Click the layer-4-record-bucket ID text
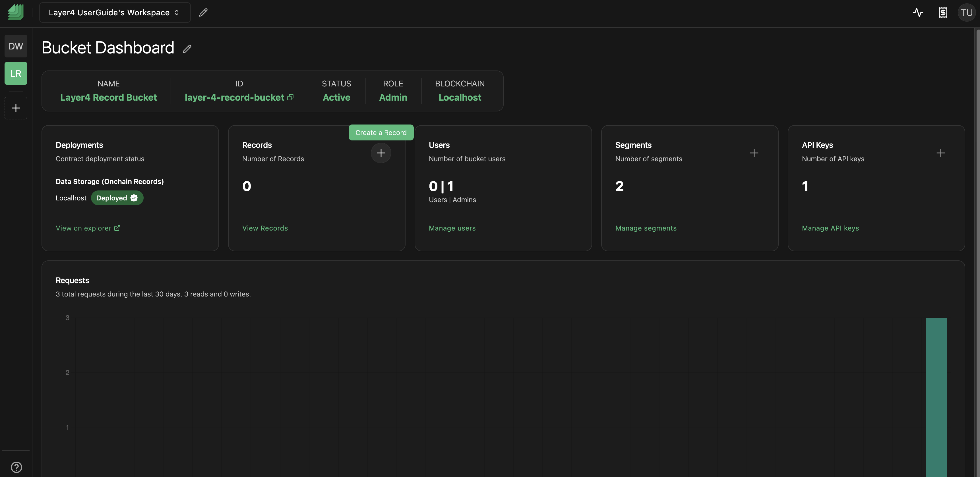980x477 pixels. (234, 98)
